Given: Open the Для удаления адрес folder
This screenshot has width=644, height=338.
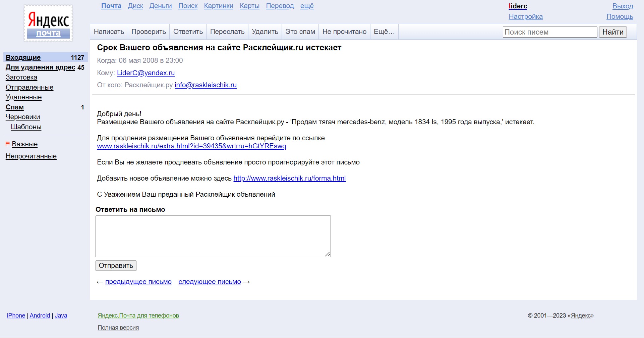Looking at the screenshot, I should click(x=40, y=67).
